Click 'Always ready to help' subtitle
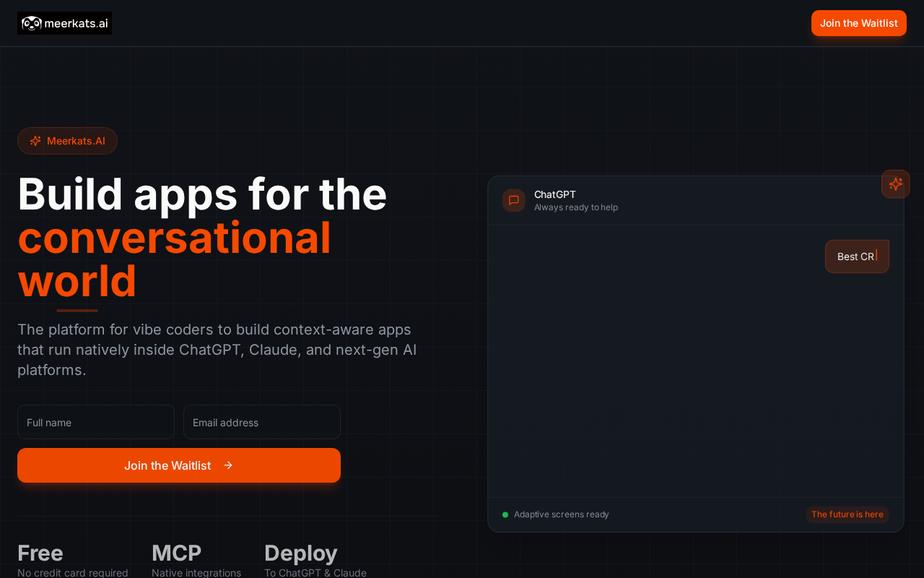Image resolution: width=924 pixels, height=578 pixels. point(576,207)
